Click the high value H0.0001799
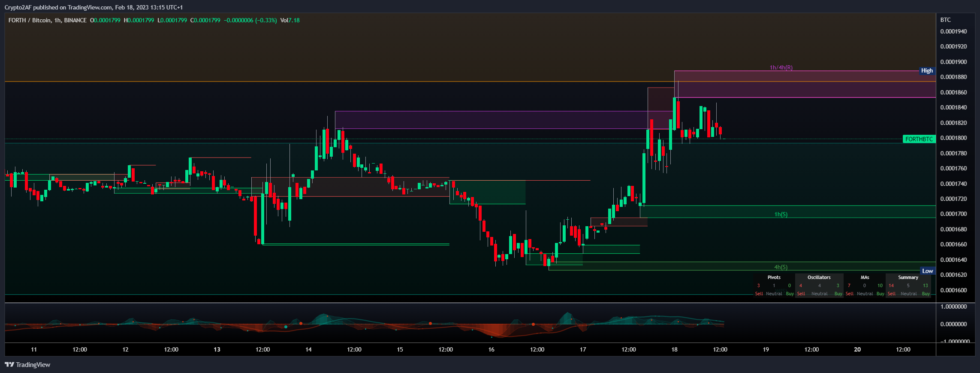The height and width of the screenshot is (373, 980). (139, 20)
